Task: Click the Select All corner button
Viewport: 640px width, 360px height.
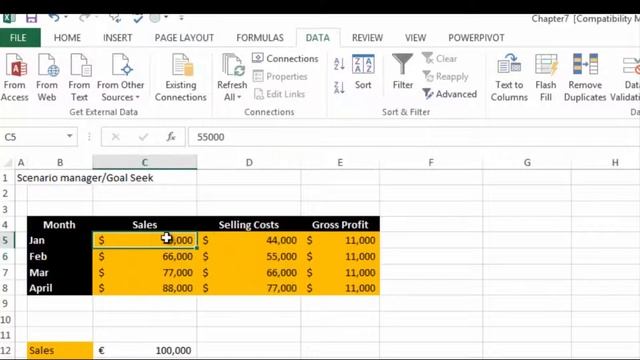Action: point(8,162)
